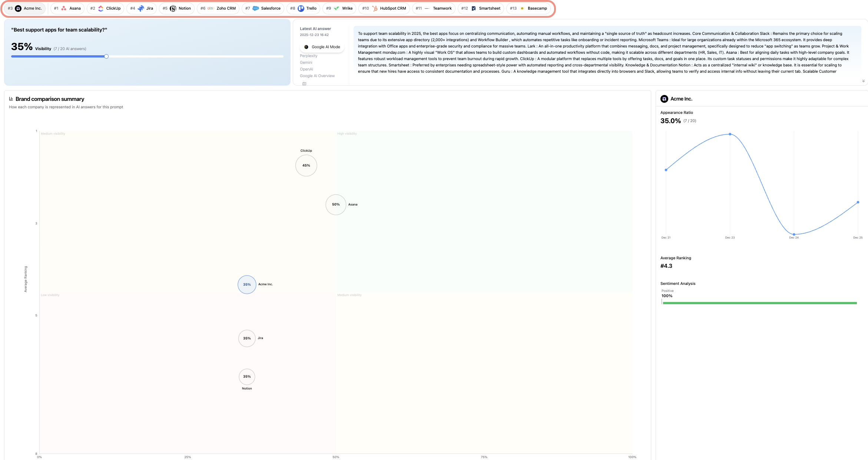Click the ClickUp logo icon chip

point(101,8)
